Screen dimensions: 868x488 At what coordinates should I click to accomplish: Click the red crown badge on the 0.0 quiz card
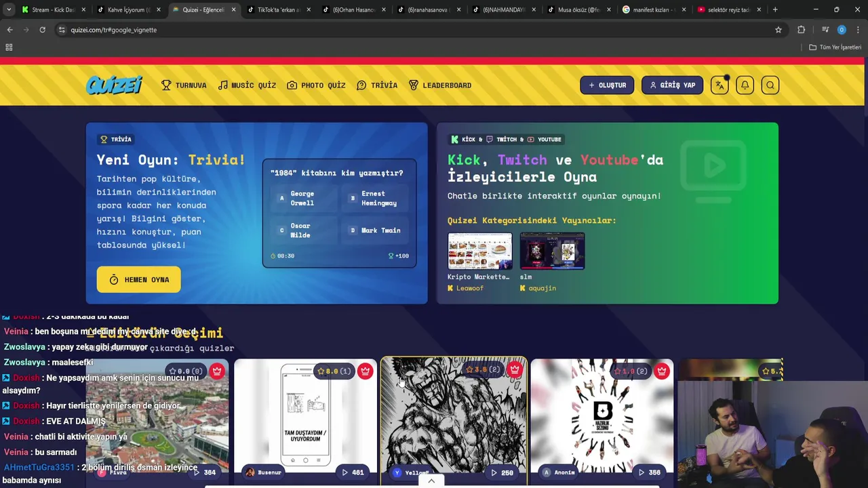pos(216,371)
